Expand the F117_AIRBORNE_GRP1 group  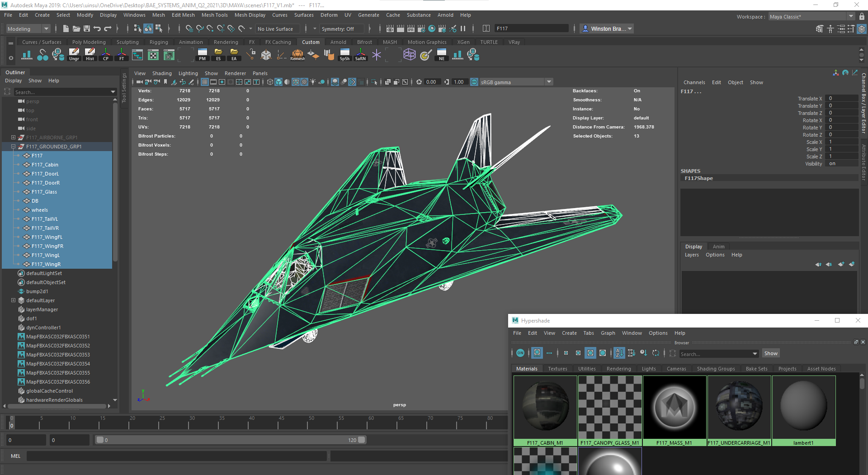pyautogui.click(x=13, y=138)
